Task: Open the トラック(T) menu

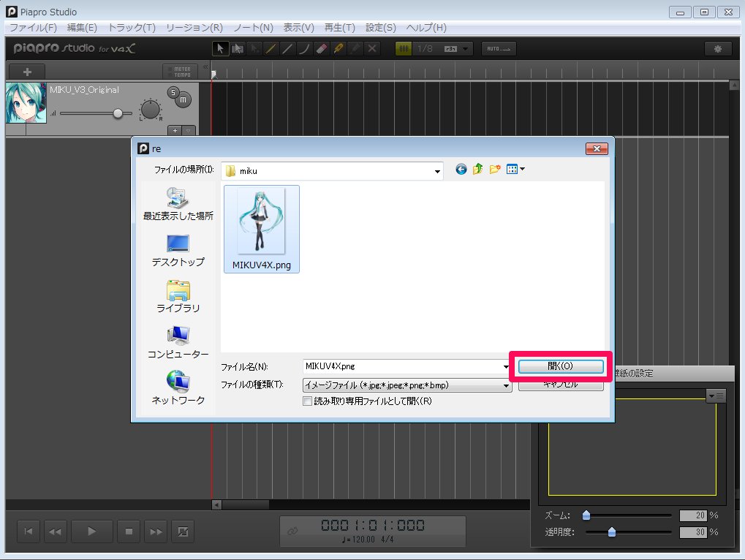Action: coord(132,28)
